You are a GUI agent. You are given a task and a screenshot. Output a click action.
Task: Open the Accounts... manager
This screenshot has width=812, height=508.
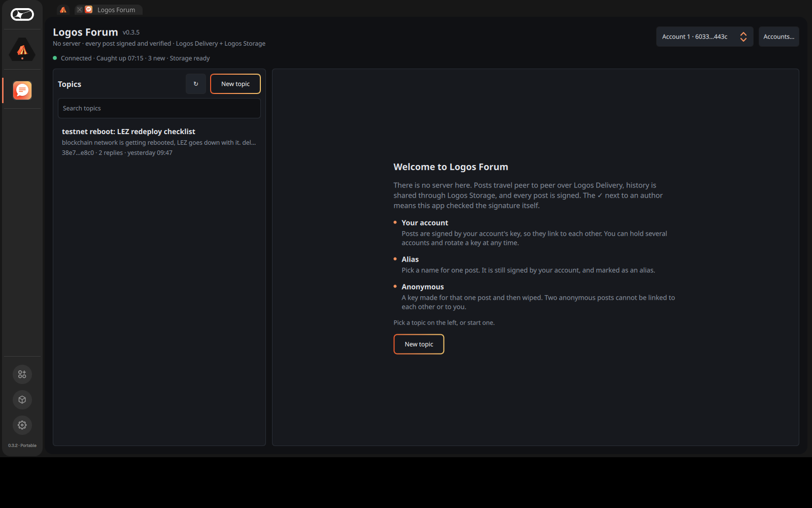[x=779, y=37]
